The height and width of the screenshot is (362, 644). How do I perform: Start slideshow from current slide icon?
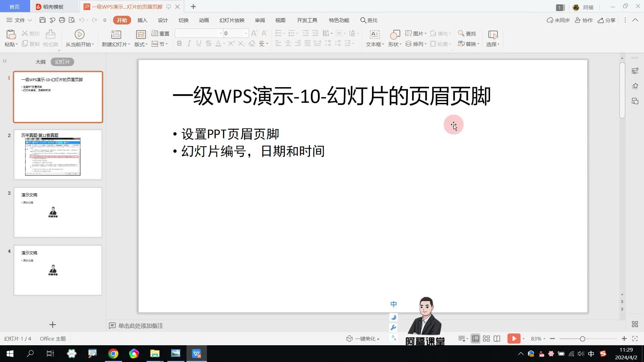[79, 34]
